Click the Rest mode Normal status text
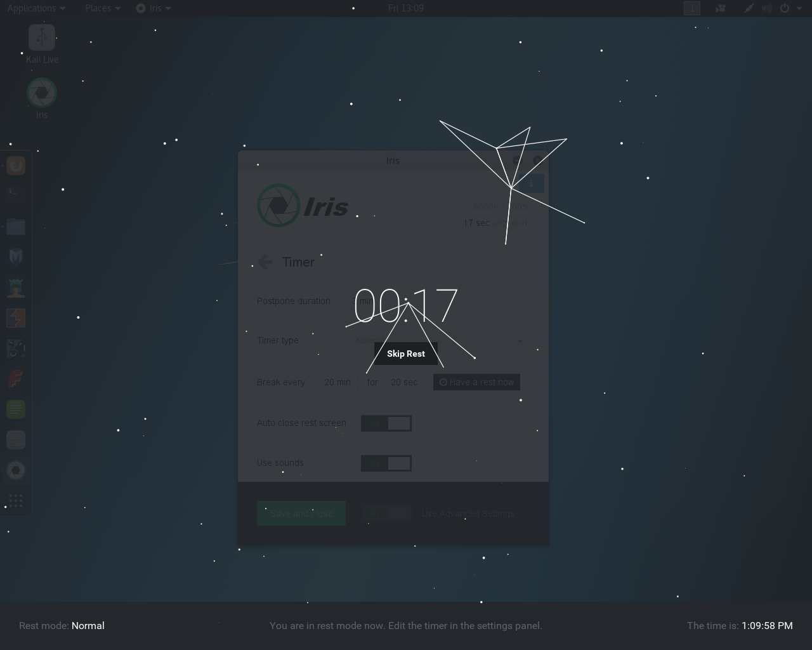This screenshot has width=812, height=650. point(62,626)
